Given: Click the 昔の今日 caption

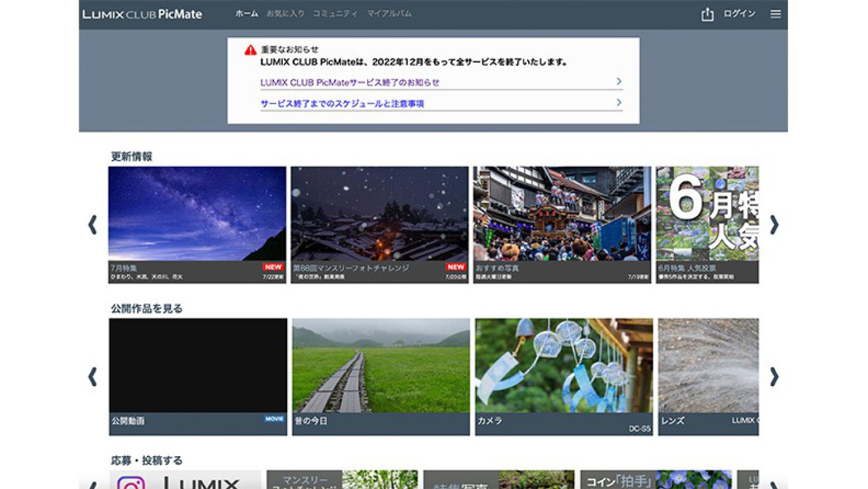Looking at the screenshot, I should 311,421.
